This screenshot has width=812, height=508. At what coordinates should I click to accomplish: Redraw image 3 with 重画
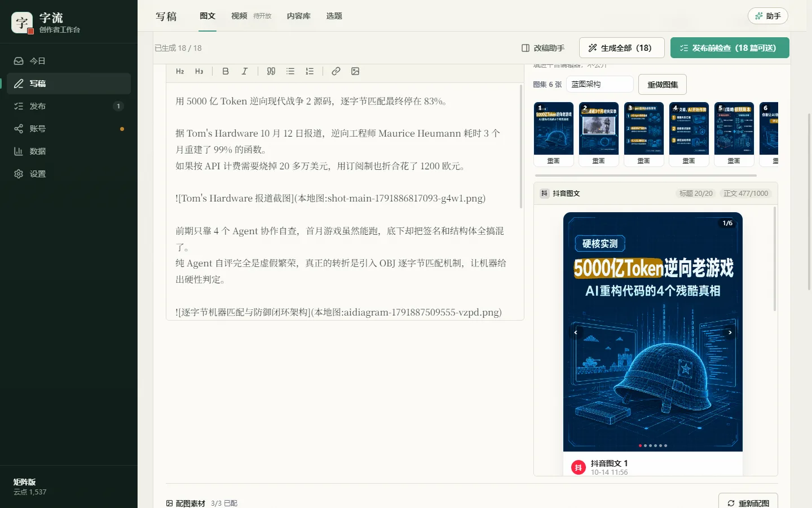tap(644, 161)
